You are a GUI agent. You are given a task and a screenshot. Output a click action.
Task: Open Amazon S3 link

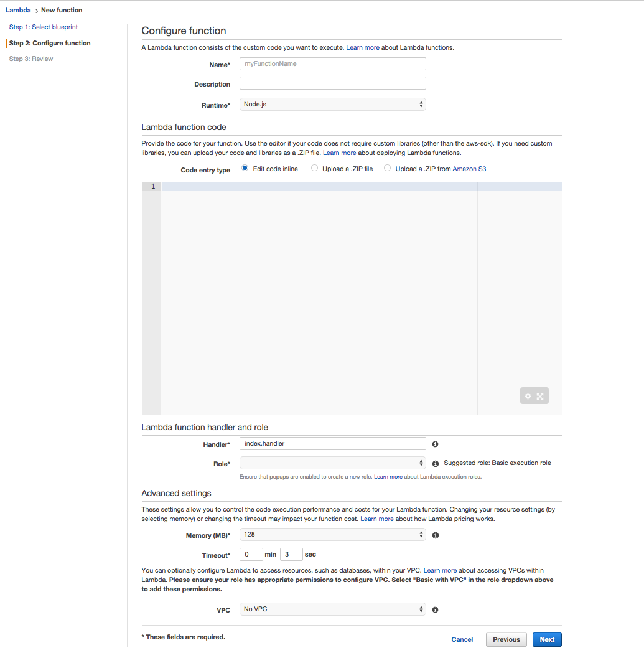click(x=469, y=169)
